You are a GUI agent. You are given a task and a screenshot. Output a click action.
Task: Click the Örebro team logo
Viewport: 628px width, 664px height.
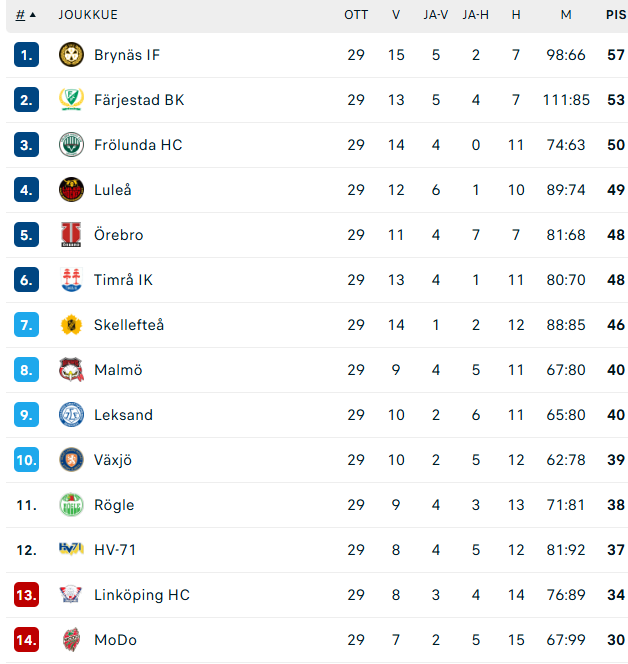tap(71, 234)
